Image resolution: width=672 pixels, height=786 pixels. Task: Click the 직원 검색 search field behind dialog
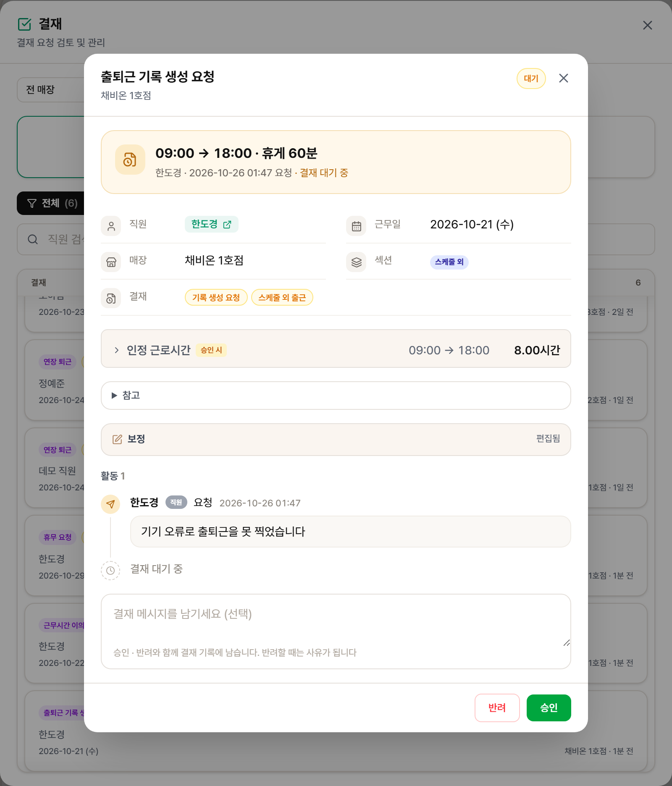point(51,239)
